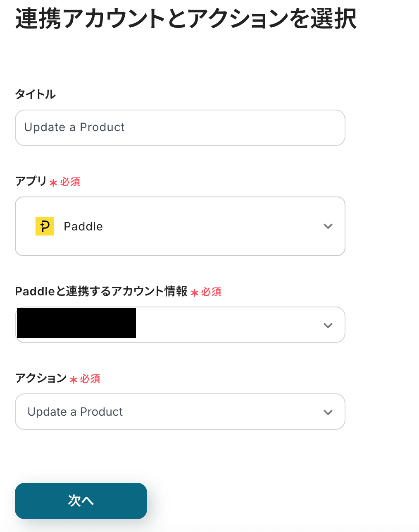Click the アクション field label

click(41, 378)
